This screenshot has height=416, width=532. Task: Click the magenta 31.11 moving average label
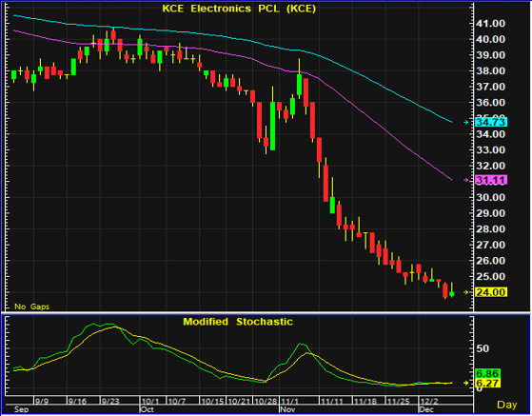pos(491,180)
